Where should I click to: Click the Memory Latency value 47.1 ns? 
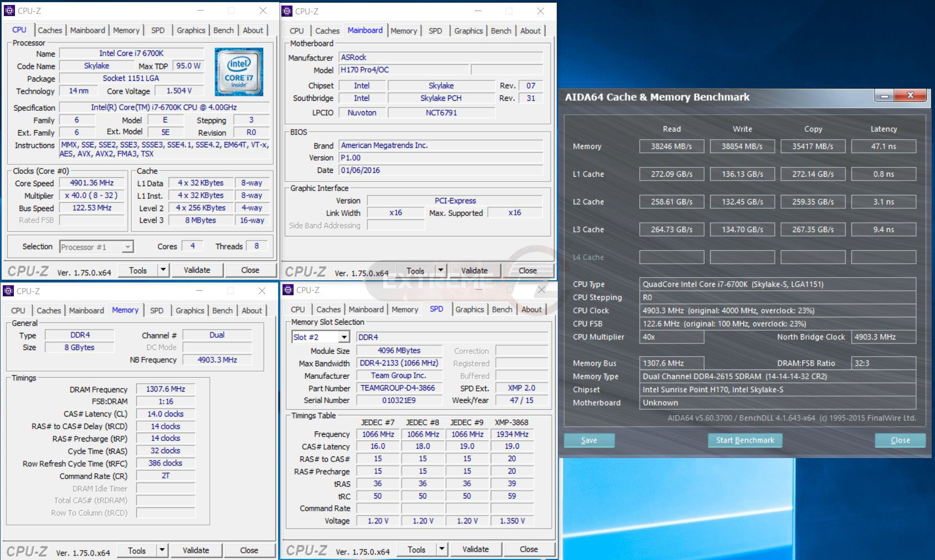[x=883, y=146]
